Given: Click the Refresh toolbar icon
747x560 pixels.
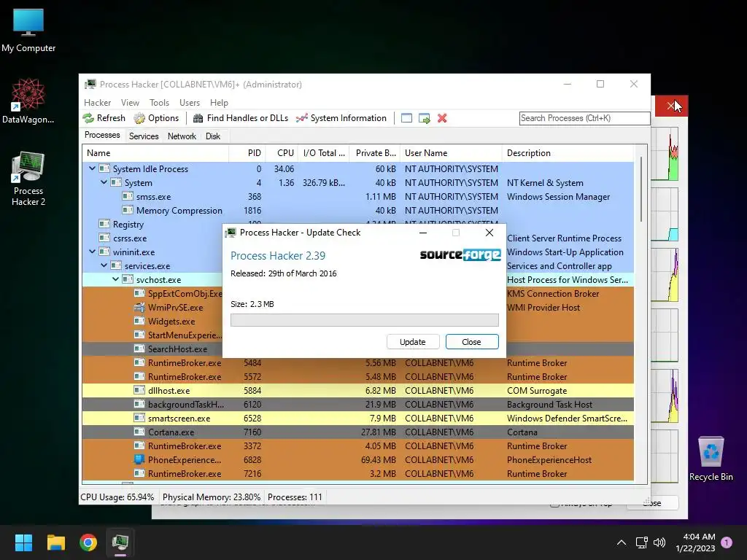Looking at the screenshot, I should point(104,118).
